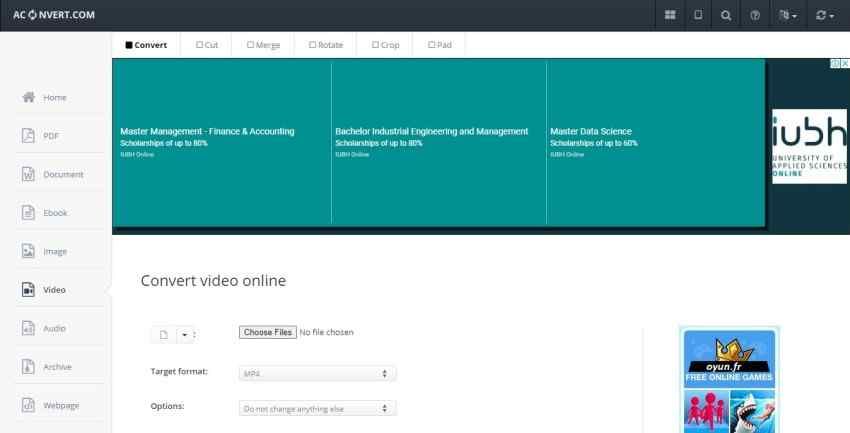Viewport: 850px width, 433px height.
Task: Switch to the Crop tab
Action: click(385, 45)
